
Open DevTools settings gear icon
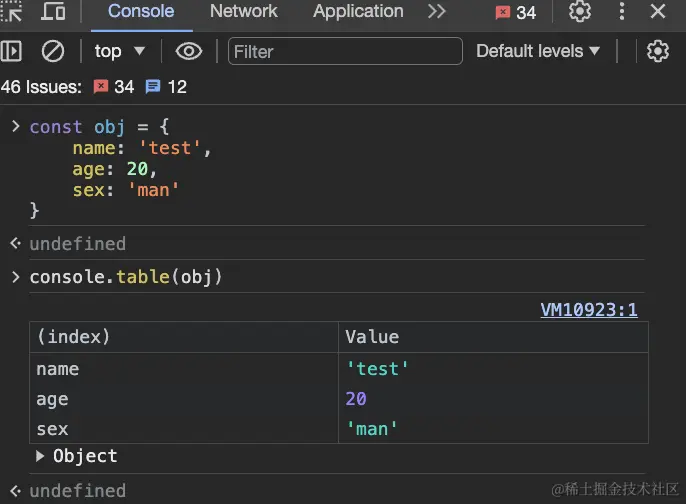point(580,12)
